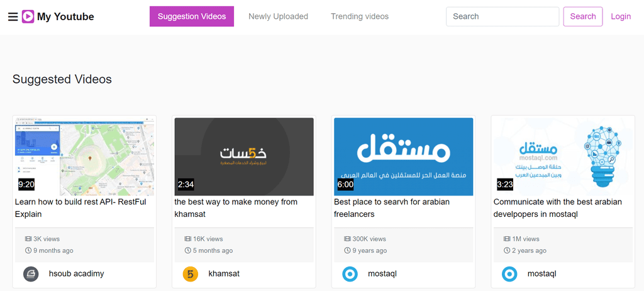Go to Trending videos tab
Image resolution: width=644 pixels, height=291 pixels.
(360, 16)
